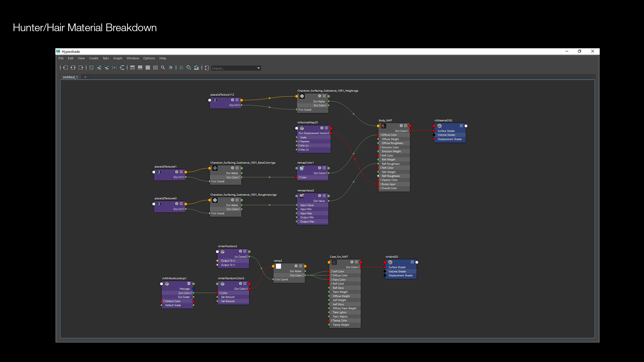Click the magnifier filter icon in toolbar
The height and width of the screenshot is (362, 644).
(x=163, y=68)
